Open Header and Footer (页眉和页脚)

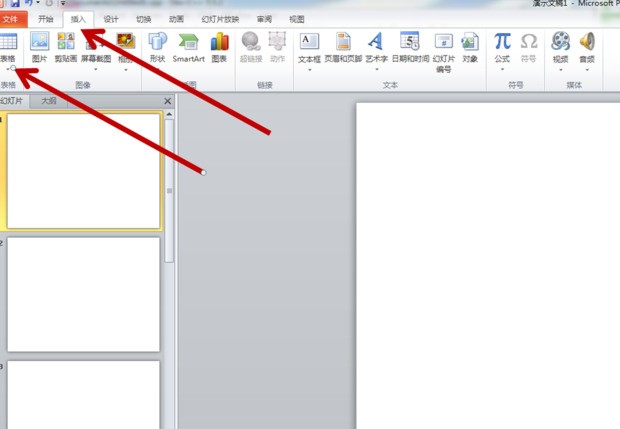click(343, 46)
